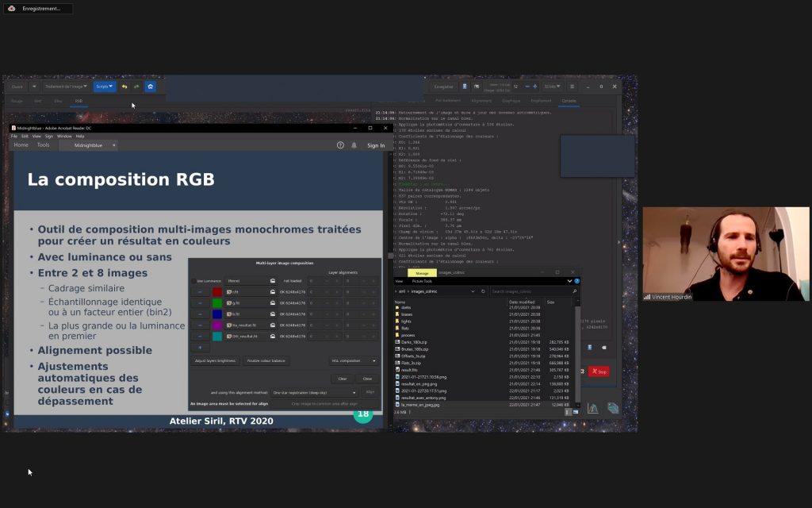The width and height of the screenshot is (812, 508).
Task: Click the refresh icon in File Explorer
Action: point(483,292)
